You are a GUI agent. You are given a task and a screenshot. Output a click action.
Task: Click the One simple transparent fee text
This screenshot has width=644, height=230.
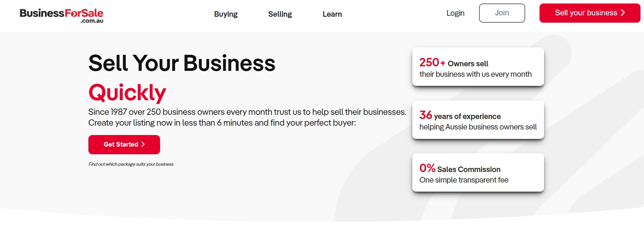coord(464,180)
